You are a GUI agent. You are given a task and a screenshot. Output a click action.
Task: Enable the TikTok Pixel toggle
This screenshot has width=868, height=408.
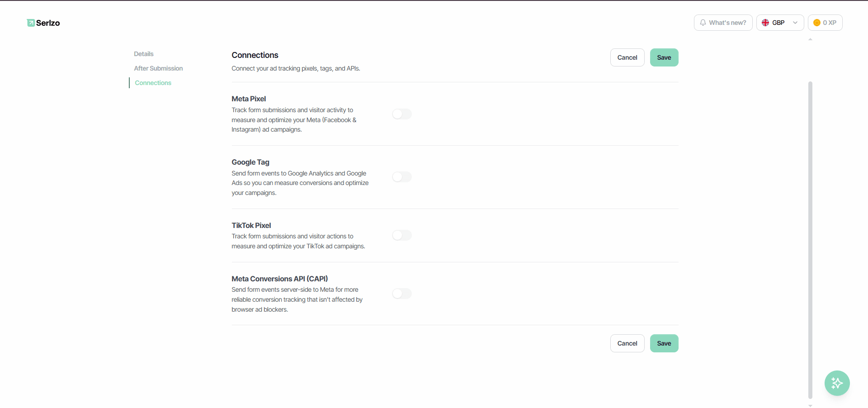tap(402, 235)
